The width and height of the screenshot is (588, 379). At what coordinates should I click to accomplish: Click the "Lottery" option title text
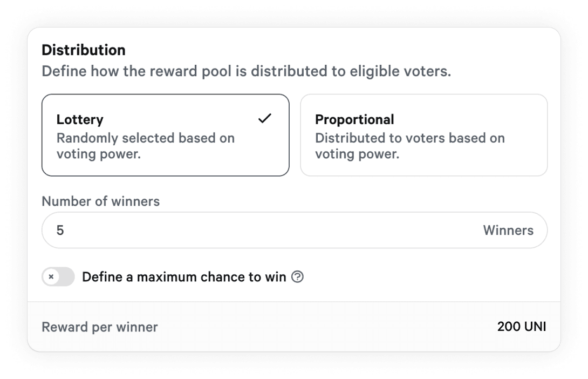pyautogui.click(x=80, y=119)
